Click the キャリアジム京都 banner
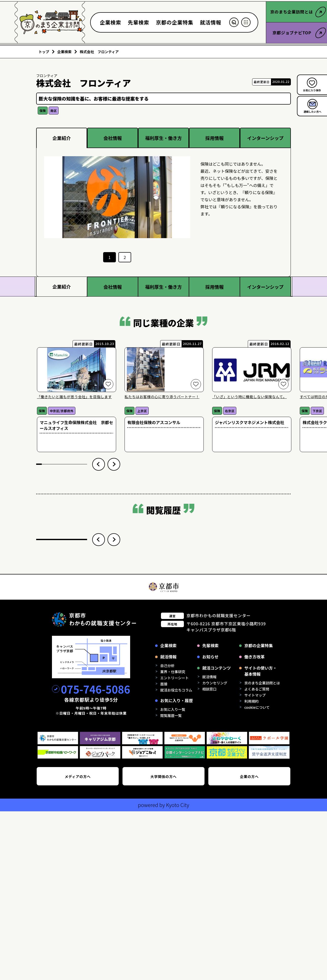 100,738
